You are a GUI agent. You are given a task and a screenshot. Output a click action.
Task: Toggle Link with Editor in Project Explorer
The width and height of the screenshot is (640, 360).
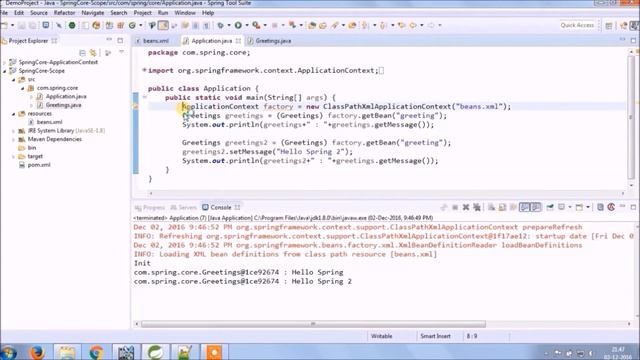pos(93,53)
